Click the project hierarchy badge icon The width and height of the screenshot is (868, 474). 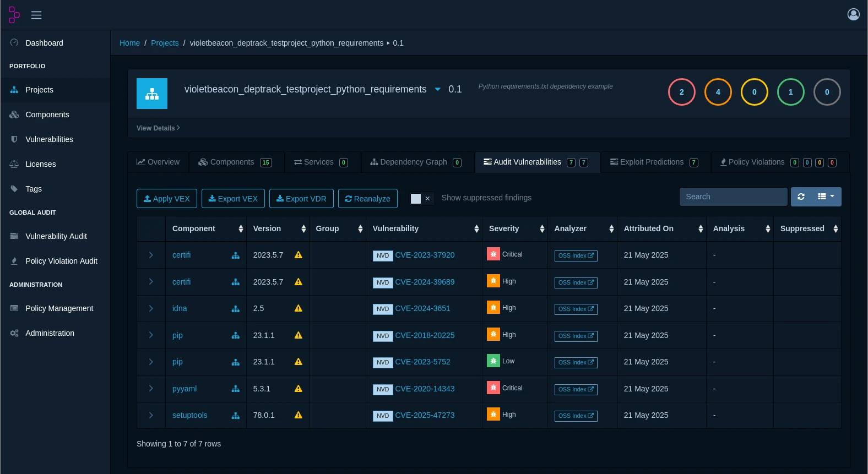[152, 94]
